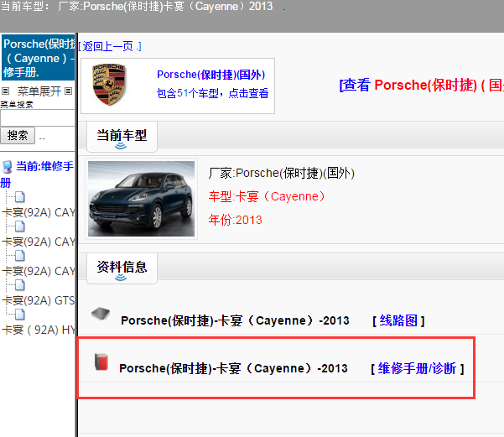Click the Porsche crest logo
Screen dimensions: 504x437
click(109, 85)
